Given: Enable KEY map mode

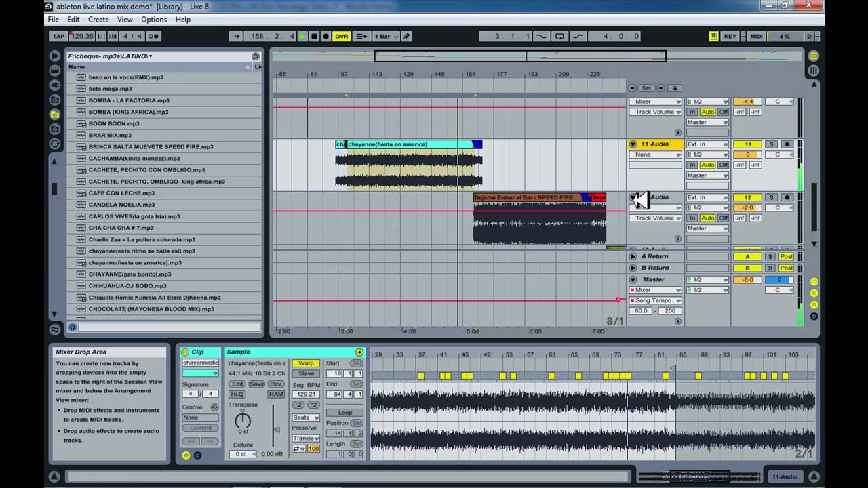Looking at the screenshot, I should pyautogui.click(x=730, y=36).
